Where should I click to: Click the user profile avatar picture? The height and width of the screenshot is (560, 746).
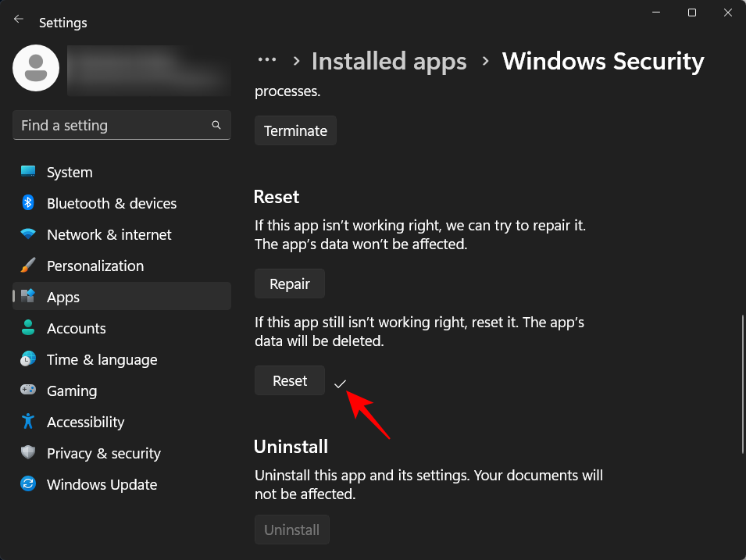35,68
